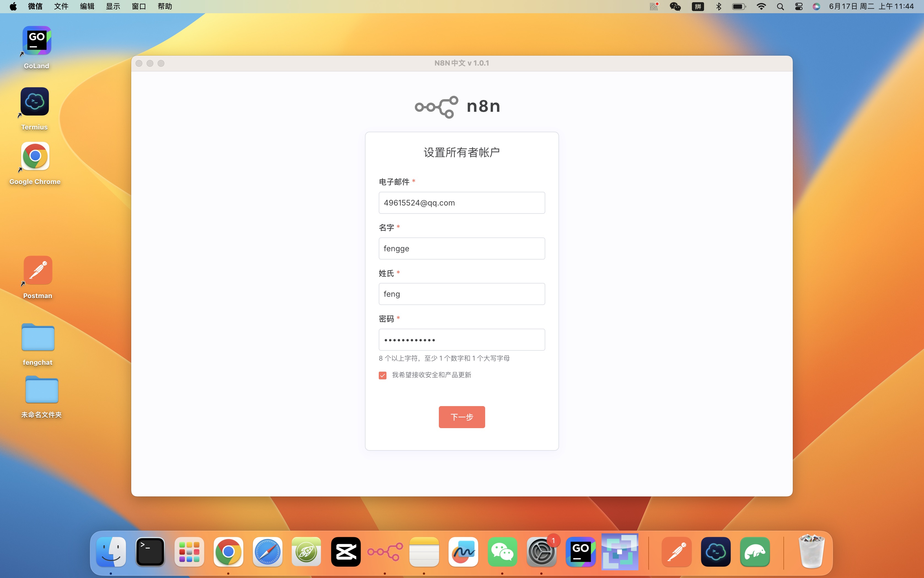Click the password requirement hint text
This screenshot has width=924, height=578.
click(444, 358)
